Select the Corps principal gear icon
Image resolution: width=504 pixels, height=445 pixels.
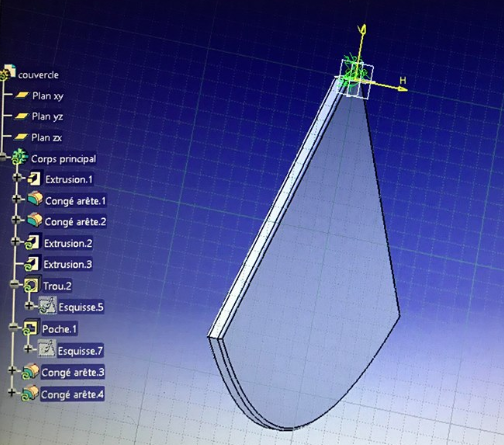click(19, 157)
